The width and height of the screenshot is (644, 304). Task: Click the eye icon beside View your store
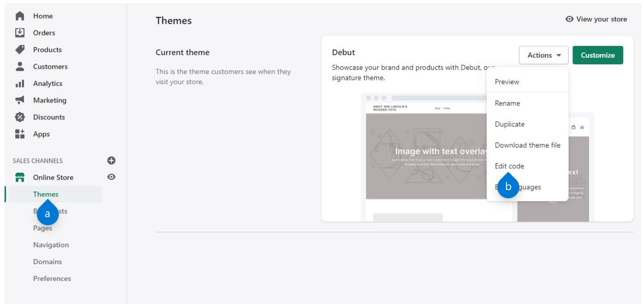pos(570,19)
